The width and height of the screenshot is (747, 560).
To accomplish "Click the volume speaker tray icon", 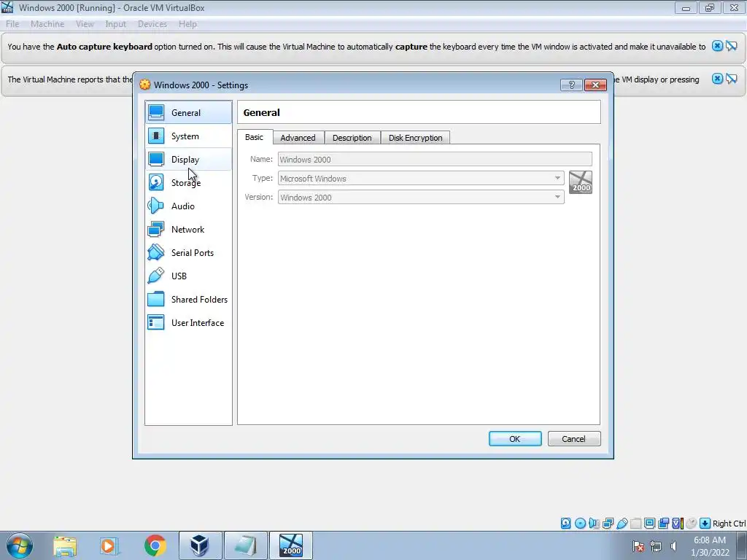I will point(673,546).
